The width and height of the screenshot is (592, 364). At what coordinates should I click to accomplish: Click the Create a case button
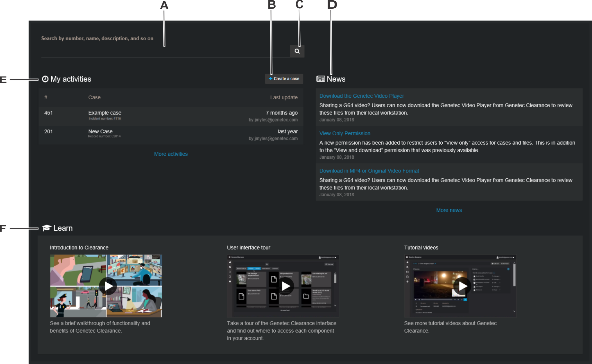284,78
